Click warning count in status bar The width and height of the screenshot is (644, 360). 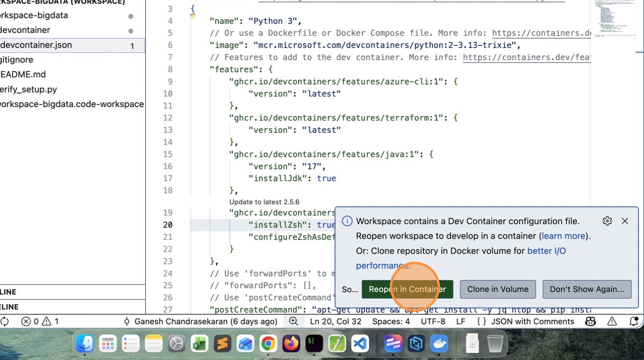(x=51, y=322)
